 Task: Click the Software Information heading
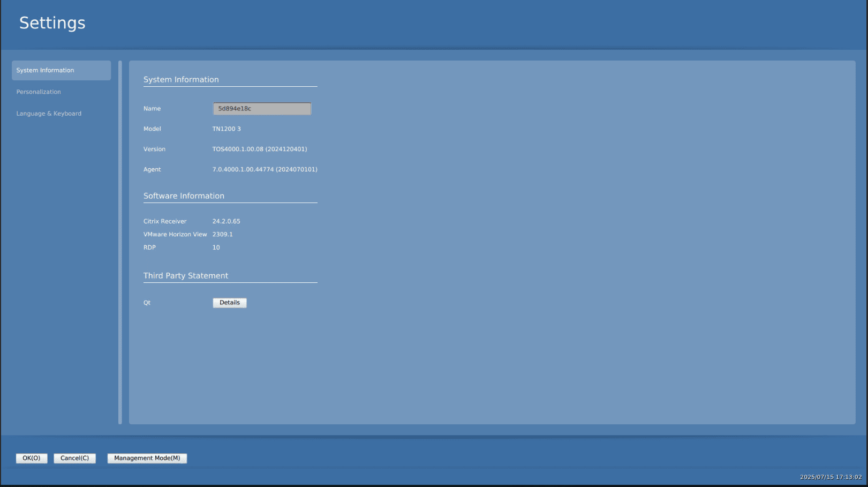[184, 196]
